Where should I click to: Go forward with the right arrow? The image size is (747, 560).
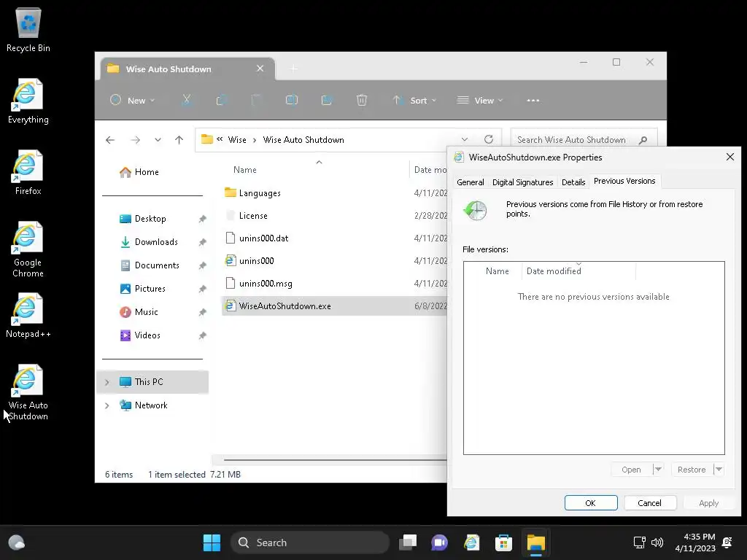[135, 140]
